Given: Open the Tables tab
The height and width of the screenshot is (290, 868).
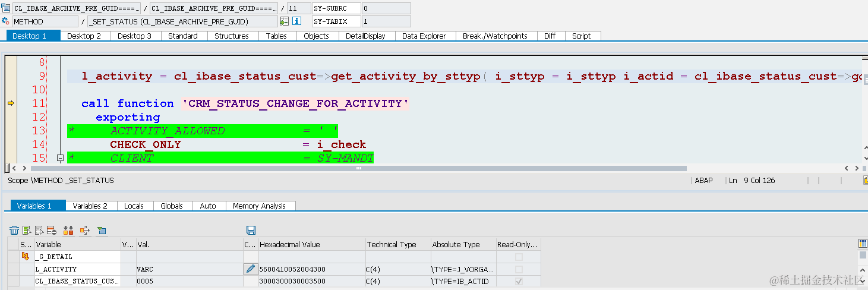Looking at the screenshot, I should click(x=277, y=36).
